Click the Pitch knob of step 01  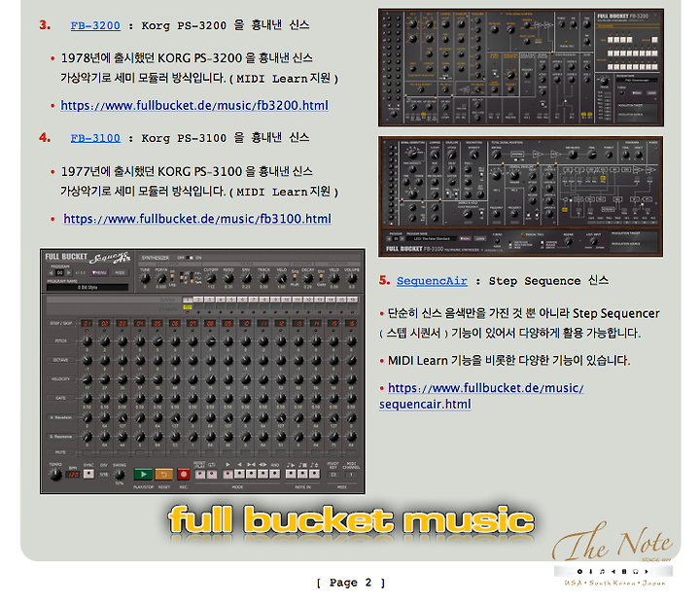pyautogui.click(x=87, y=341)
